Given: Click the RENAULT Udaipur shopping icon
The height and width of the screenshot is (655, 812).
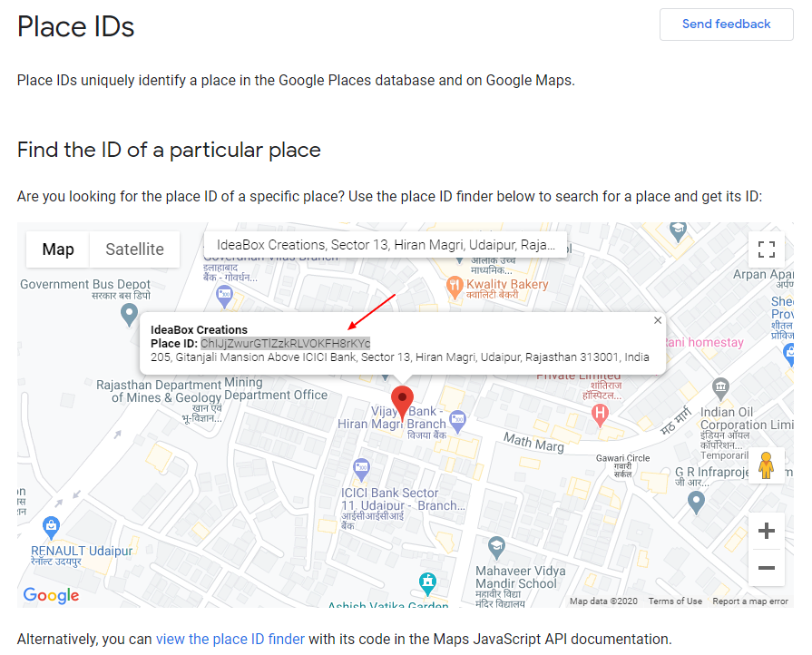Looking at the screenshot, I should pyautogui.click(x=51, y=528).
